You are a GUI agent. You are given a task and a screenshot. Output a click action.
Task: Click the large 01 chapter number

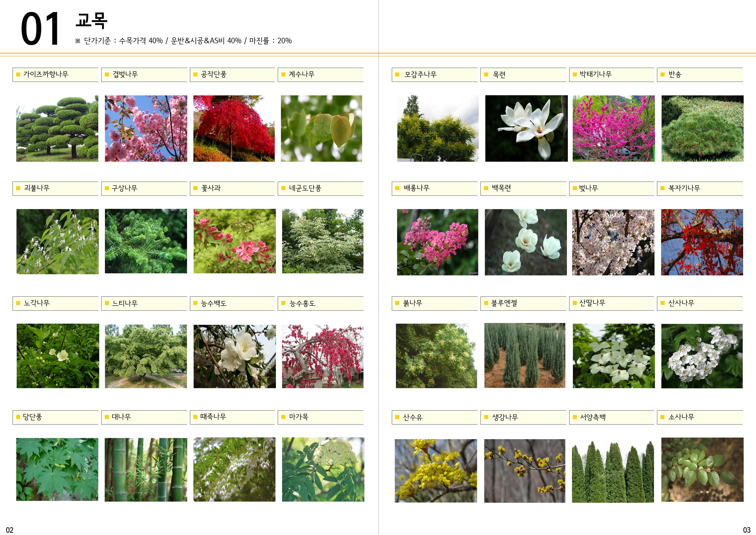coord(40,29)
